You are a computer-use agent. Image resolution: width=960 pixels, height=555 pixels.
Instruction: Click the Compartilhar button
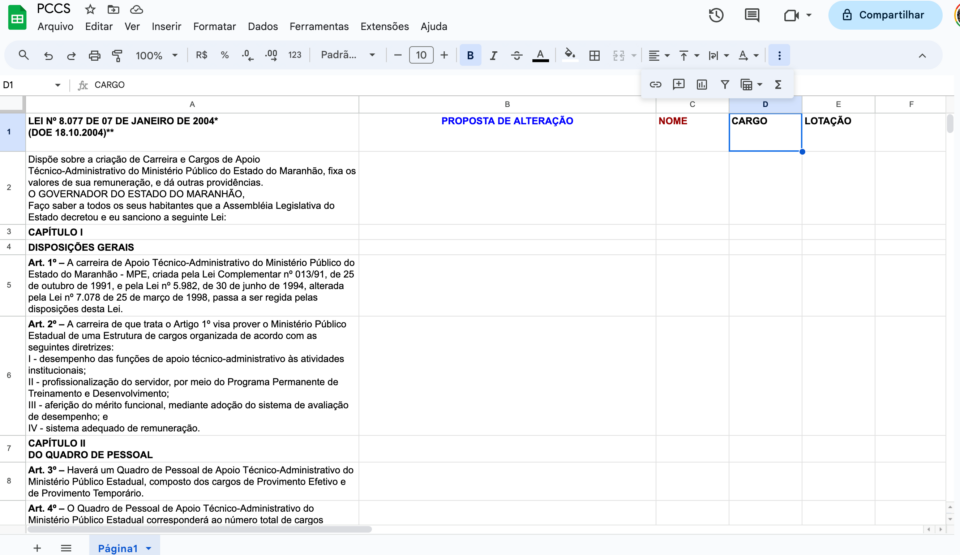click(x=885, y=15)
